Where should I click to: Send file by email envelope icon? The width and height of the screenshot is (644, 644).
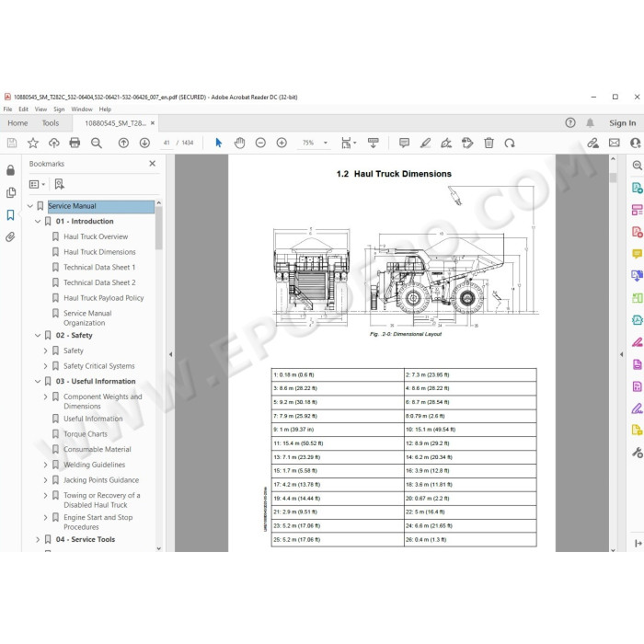pos(615,143)
